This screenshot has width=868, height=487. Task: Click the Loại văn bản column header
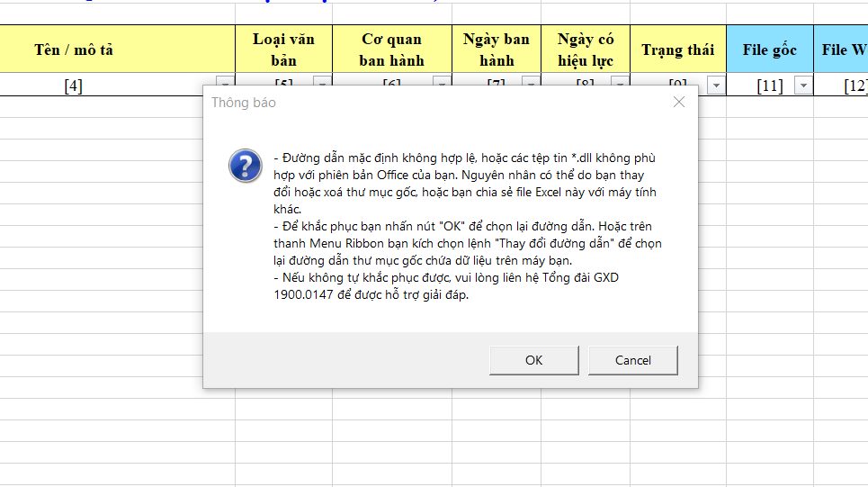(283, 50)
